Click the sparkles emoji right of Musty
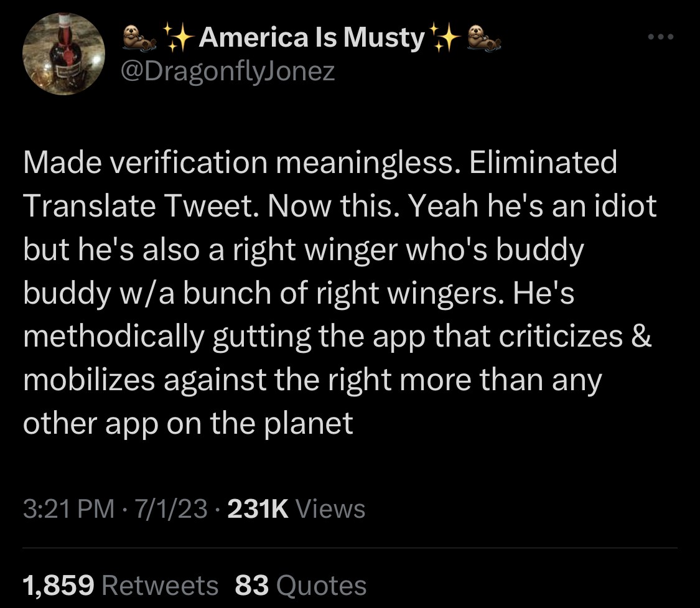 444,39
